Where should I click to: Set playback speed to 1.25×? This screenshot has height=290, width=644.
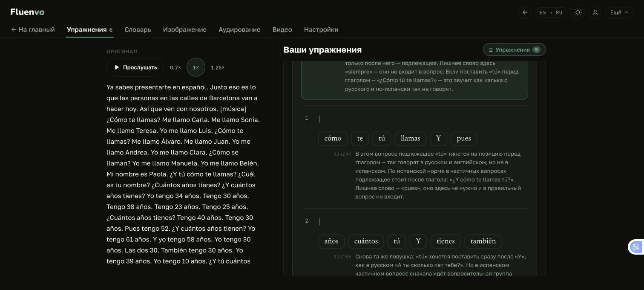click(218, 67)
